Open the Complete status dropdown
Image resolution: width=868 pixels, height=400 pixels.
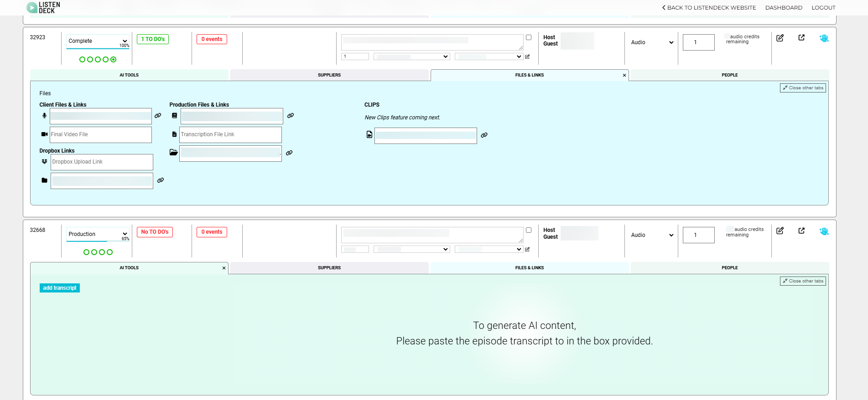point(98,41)
